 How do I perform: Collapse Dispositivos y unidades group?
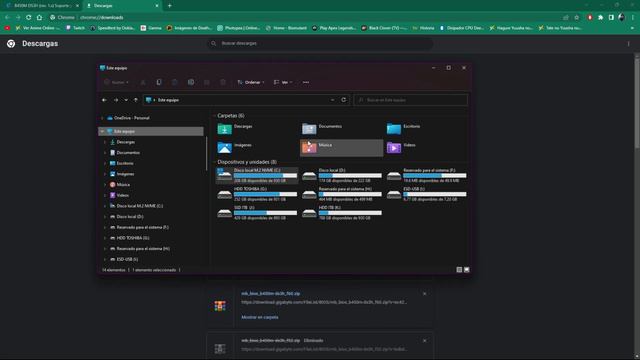[x=214, y=162]
